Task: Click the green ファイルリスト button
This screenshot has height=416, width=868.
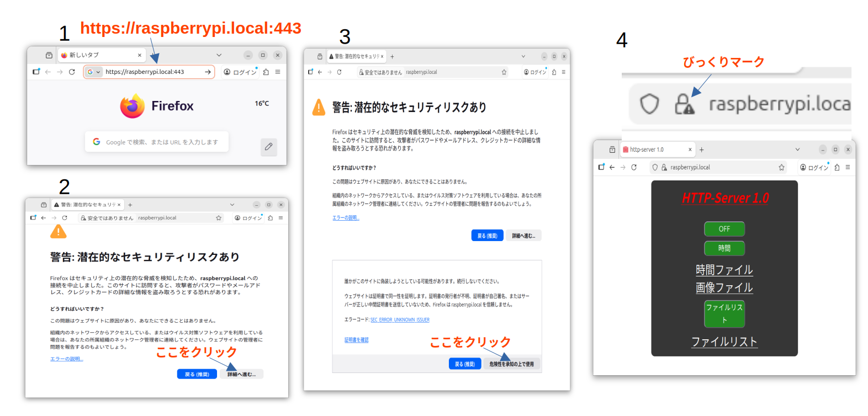Action: [x=724, y=313]
